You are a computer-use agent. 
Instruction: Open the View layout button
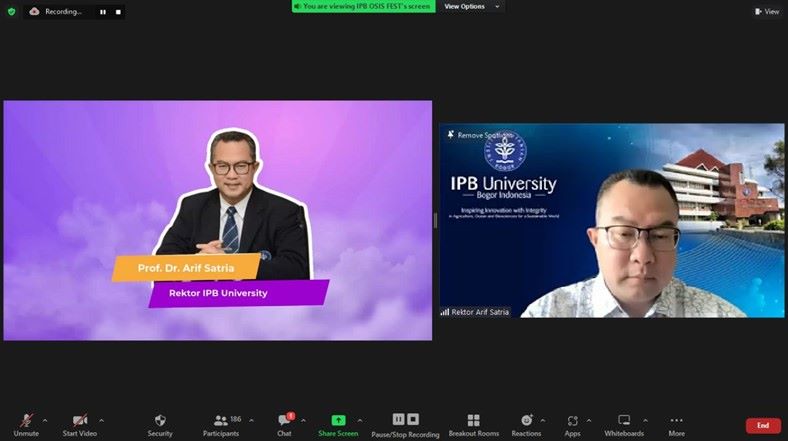pos(767,12)
